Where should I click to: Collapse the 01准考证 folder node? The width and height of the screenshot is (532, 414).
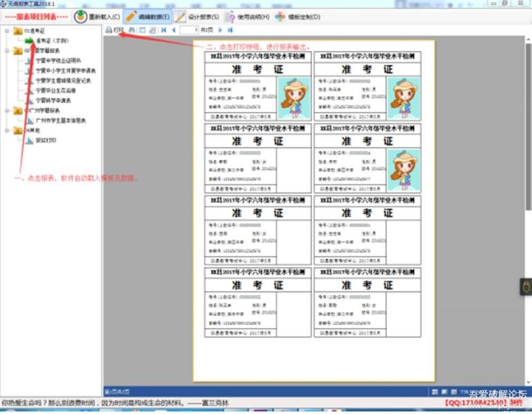[7, 31]
